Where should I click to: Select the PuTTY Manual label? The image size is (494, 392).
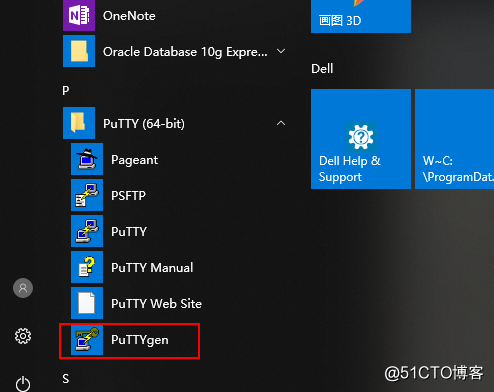152,268
